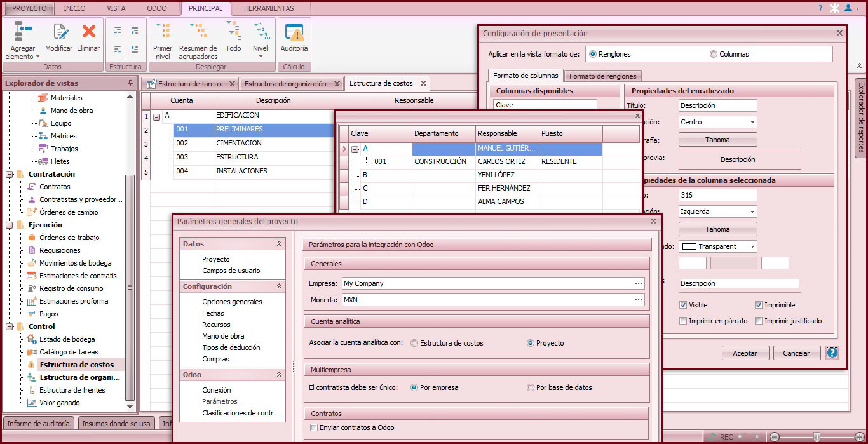
Task: Open Órdenes de trabajo under Ejecución
Action: click(69, 238)
